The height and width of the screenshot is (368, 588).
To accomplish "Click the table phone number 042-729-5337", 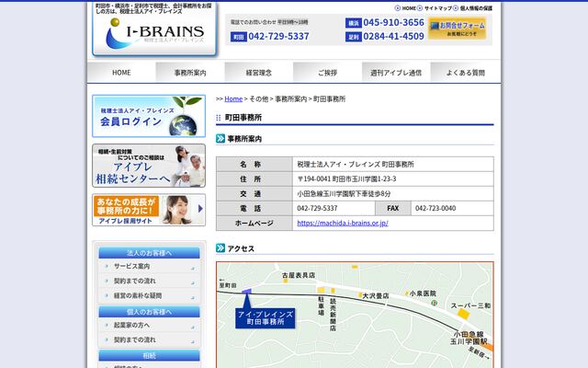I will click(317, 208).
